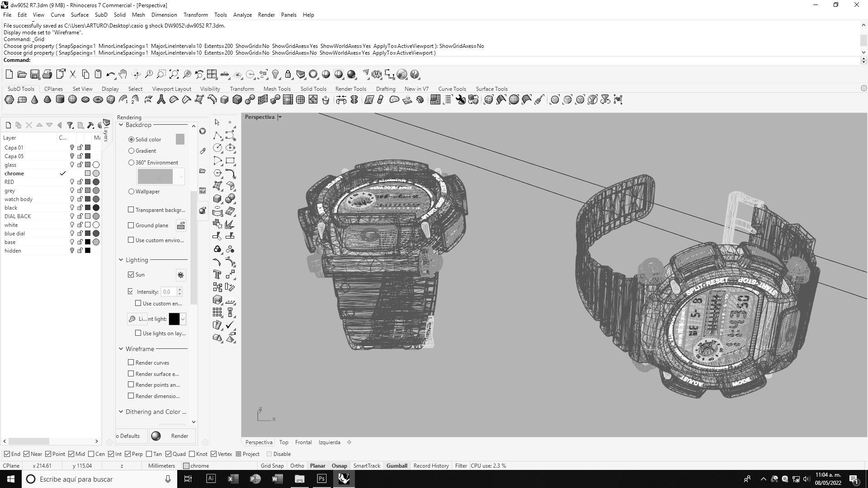Click the puzzle piece Join tool
Image resolution: width=868 pixels, height=488 pixels.
click(217, 224)
